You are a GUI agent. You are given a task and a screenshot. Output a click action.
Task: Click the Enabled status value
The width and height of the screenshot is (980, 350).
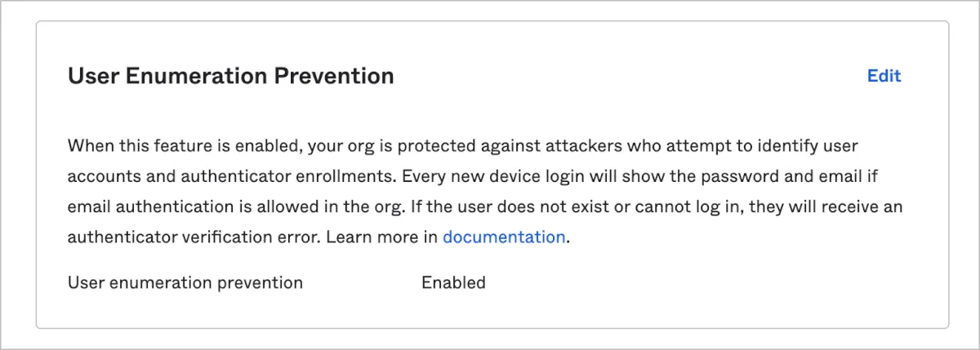[453, 283]
